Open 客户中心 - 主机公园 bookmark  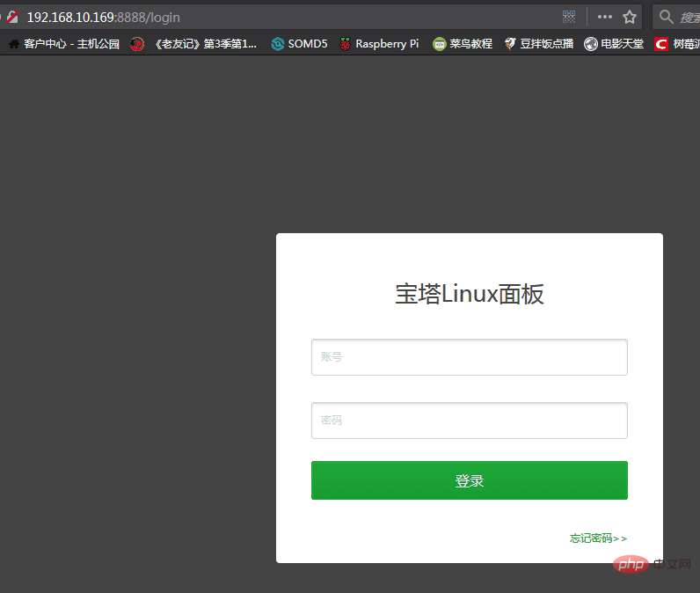[x=64, y=44]
